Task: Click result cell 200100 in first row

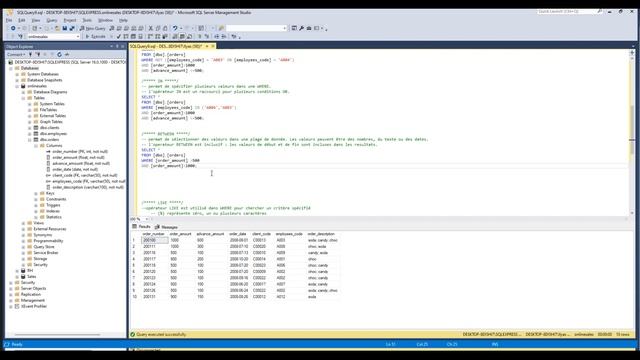Action: tap(154, 240)
